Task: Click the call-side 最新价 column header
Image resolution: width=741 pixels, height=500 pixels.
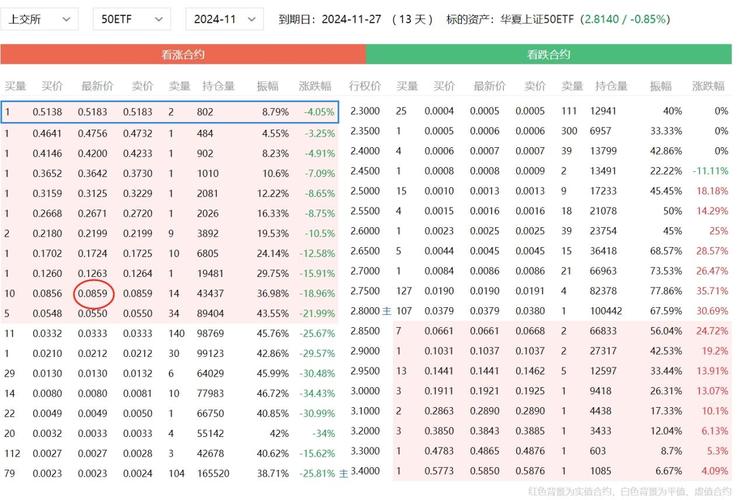Action: [x=97, y=86]
